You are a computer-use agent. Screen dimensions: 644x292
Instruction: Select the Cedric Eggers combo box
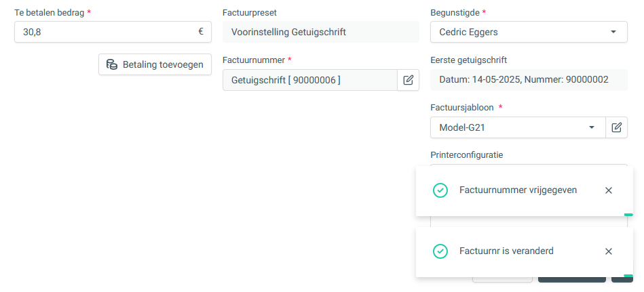[x=529, y=32]
